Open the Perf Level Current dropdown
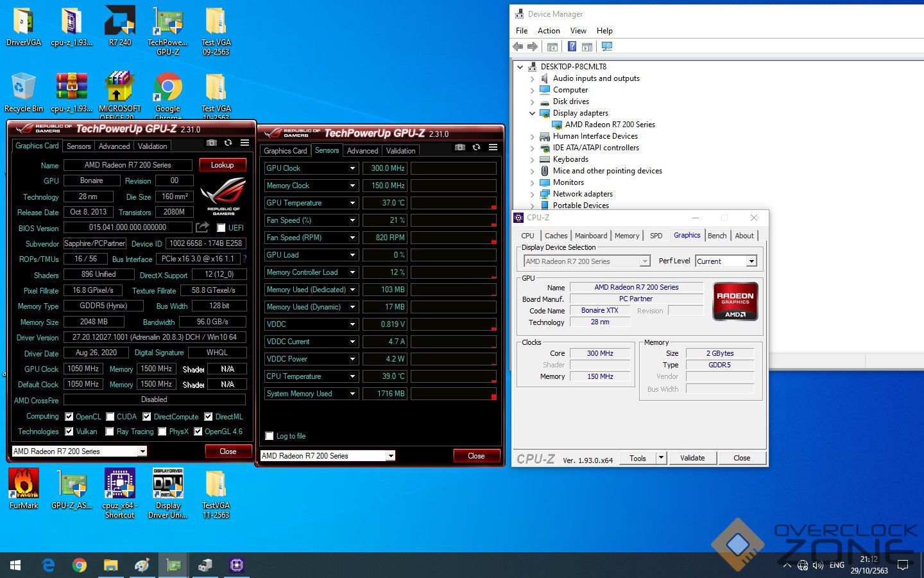Image resolution: width=924 pixels, height=578 pixels. [751, 261]
